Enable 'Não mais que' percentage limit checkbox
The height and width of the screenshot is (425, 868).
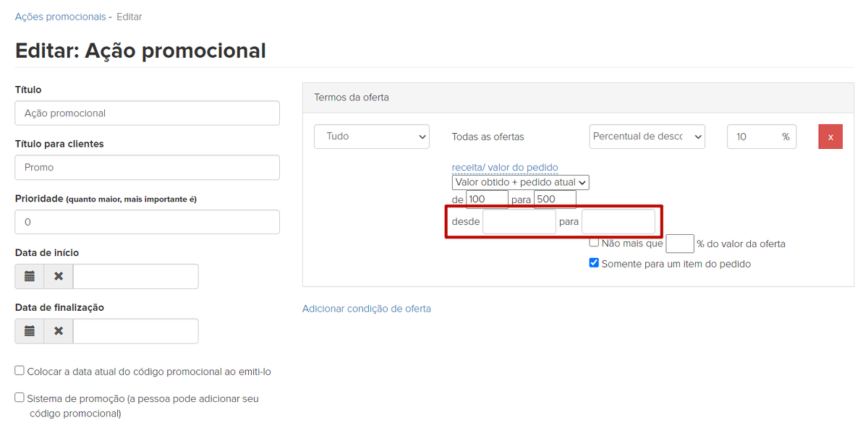pos(594,243)
